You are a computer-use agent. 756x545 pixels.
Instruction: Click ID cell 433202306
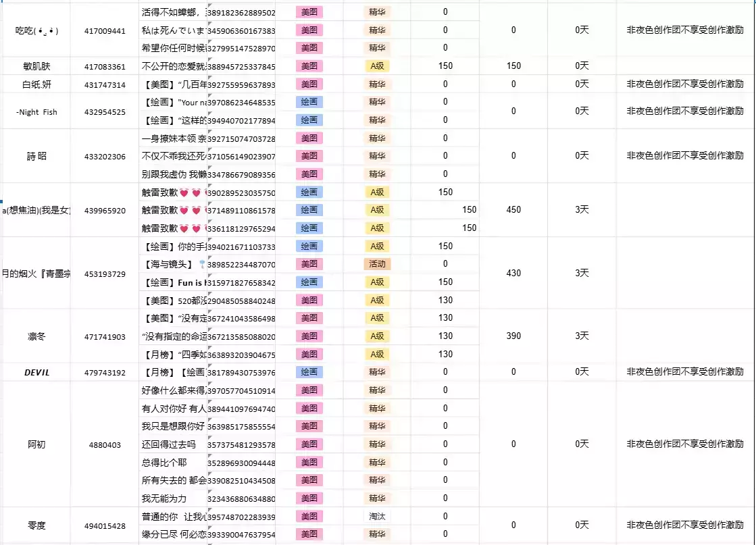[x=105, y=156]
